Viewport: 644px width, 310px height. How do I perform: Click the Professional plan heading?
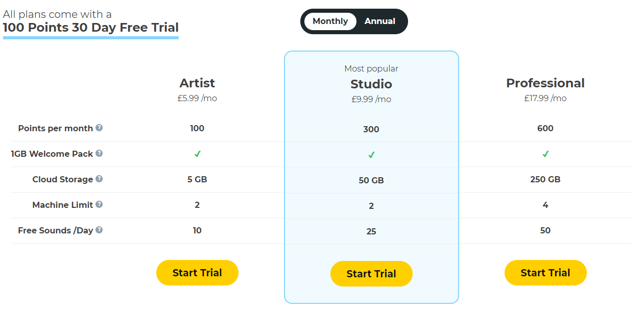pyautogui.click(x=545, y=83)
